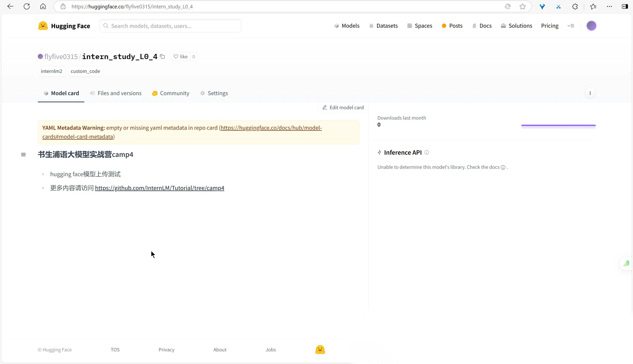Open browser settings and more menu

[x=609, y=6]
